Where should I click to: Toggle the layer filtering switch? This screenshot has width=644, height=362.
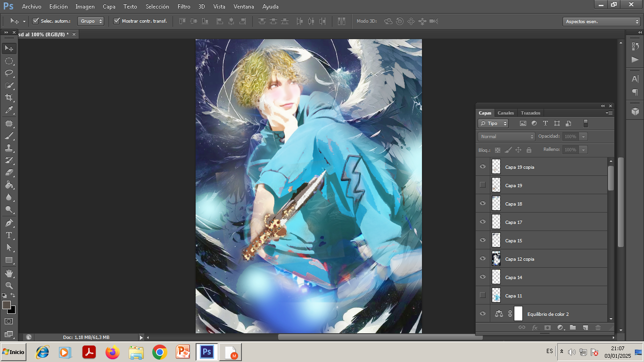(586, 123)
